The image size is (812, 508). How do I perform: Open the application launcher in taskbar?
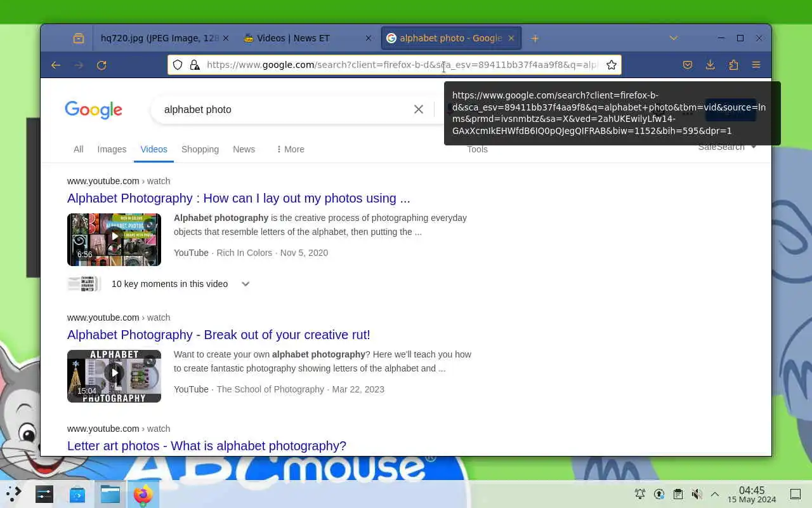(x=14, y=493)
